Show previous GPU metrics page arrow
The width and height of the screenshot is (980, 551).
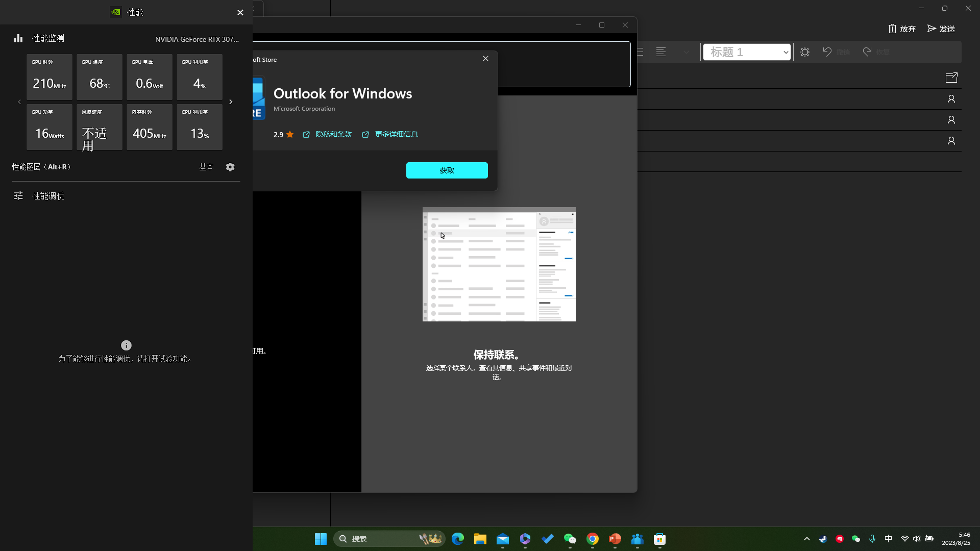(19, 102)
